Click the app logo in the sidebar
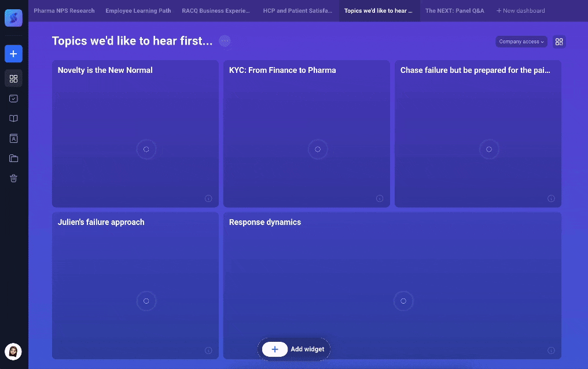Image resolution: width=588 pixels, height=369 pixels. coord(13,18)
